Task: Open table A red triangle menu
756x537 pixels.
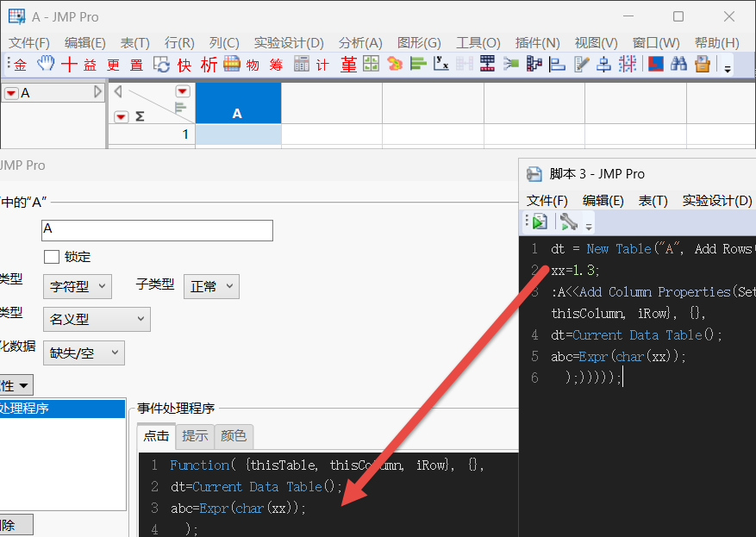Action: click(11, 93)
